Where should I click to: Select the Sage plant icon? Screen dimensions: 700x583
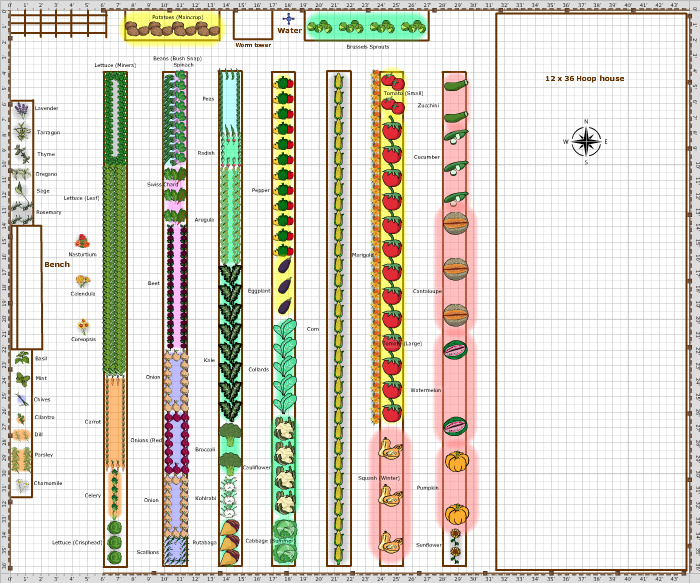[21, 191]
